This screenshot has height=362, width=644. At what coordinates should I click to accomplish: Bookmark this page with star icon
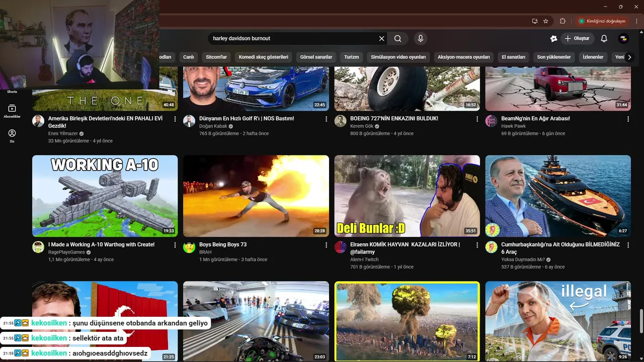click(x=546, y=21)
